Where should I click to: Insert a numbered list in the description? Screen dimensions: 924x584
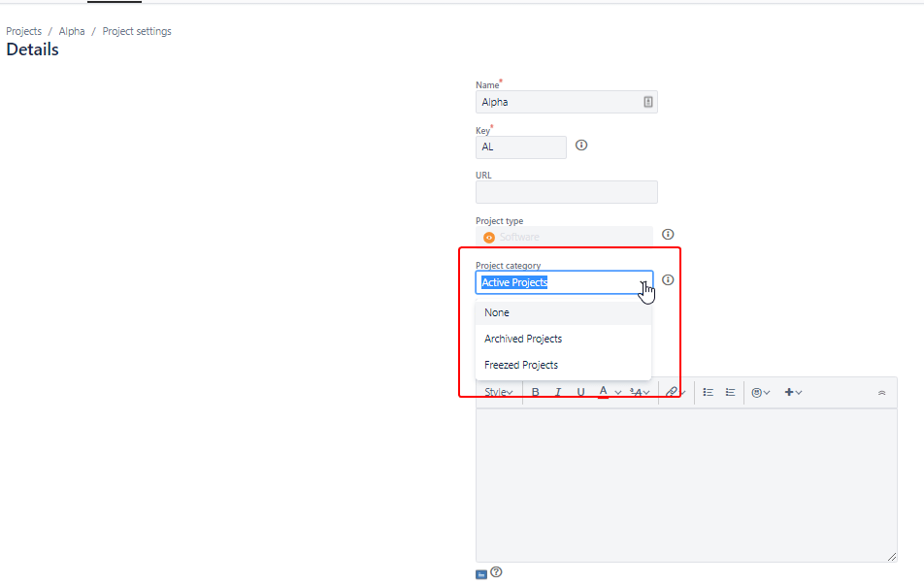coord(730,391)
